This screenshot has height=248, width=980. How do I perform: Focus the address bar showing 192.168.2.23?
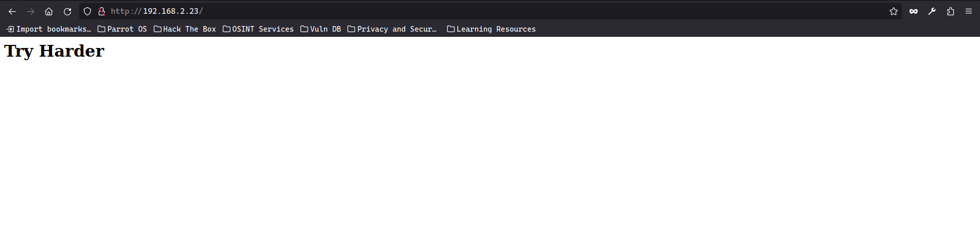(409, 11)
